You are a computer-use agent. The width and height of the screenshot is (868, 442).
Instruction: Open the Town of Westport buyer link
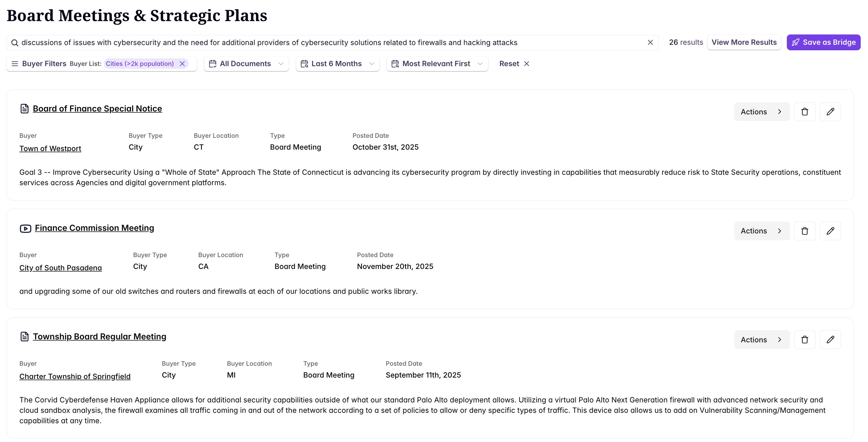click(50, 148)
